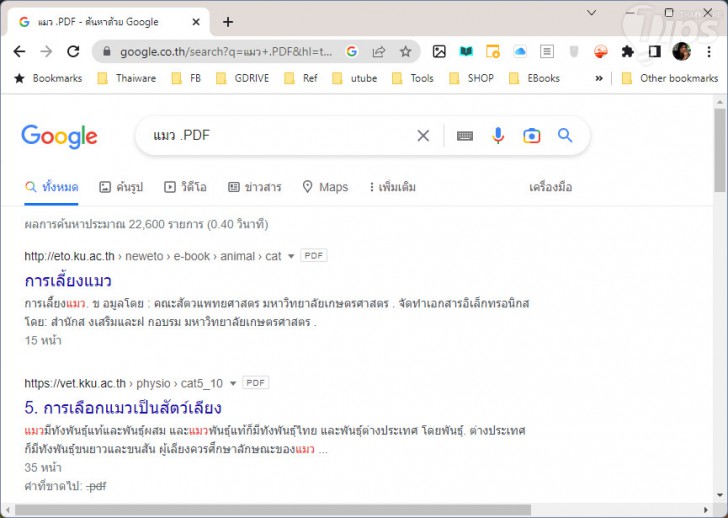Open the EBooks bookmarks folder
The height and width of the screenshot is (518, 728).
click(x=534, y=78)
